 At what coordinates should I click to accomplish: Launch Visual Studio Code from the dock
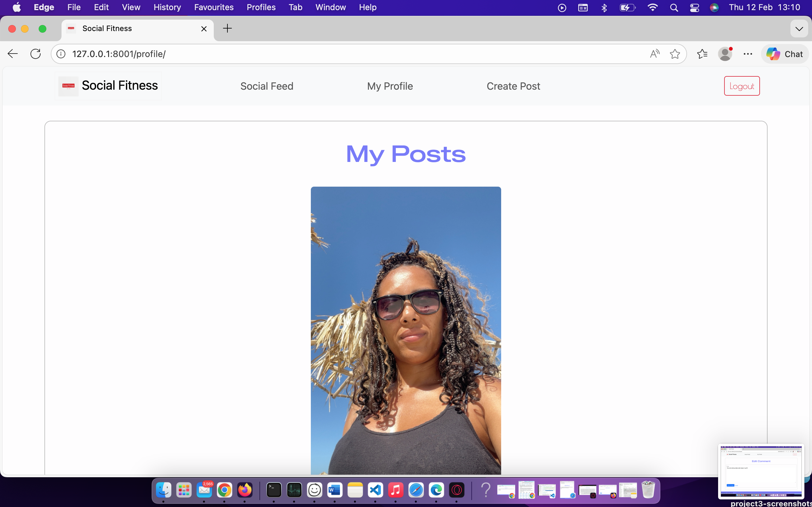(x=376, y=490)
